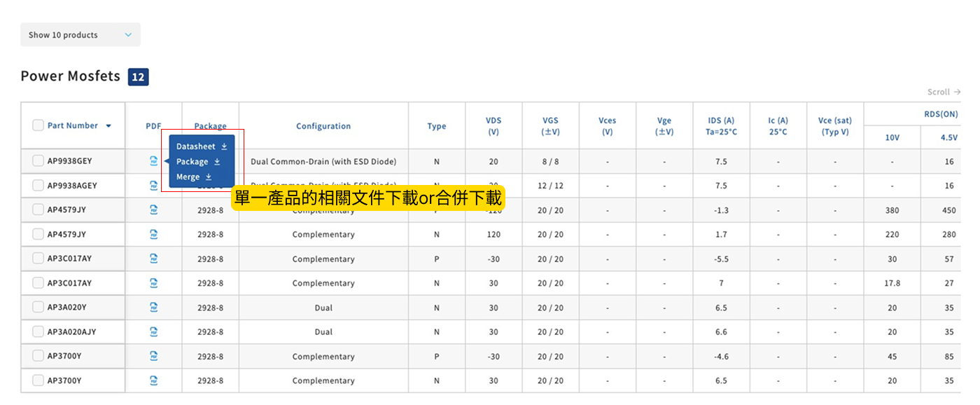Choose Package in the PDF popup menu
Image resolution: width=980 pixels, height=405 pixels.
(x=198, y=162)
